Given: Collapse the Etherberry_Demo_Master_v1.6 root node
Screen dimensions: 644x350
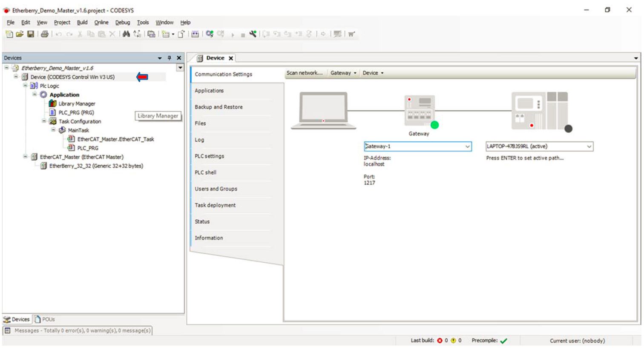Looking at the screenshot, I should click(x=7, y=68).
